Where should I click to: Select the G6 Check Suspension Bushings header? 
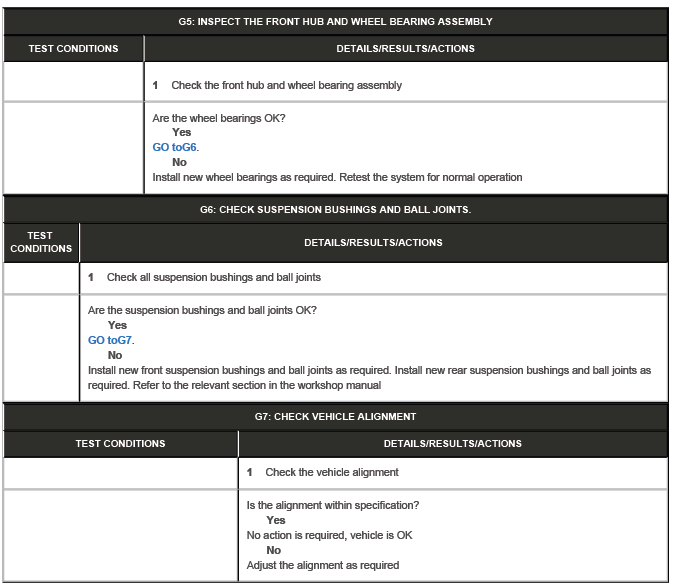pos(336,210)
